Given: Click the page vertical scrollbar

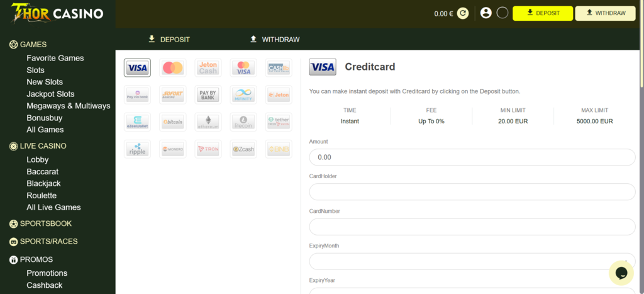Looking at the screenshot, I should [641, 43].
